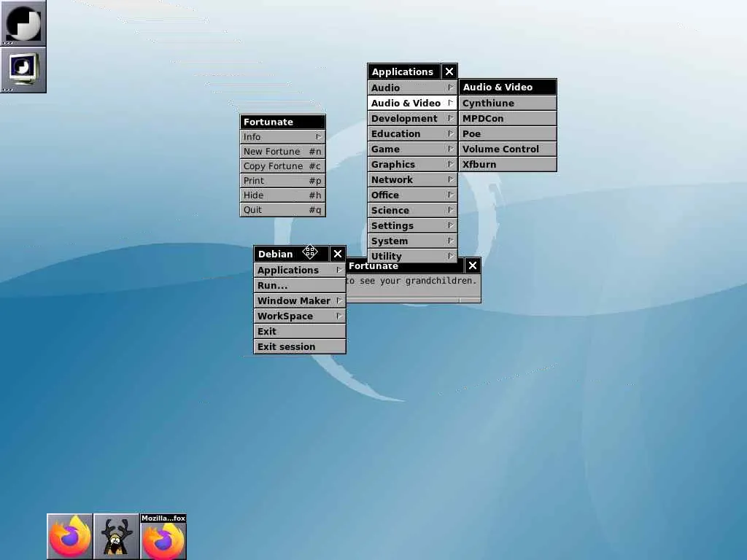Click the Fortunate window bottom resize bar
The height and width of the screenshot is (560, 747).
[x=414, y=300]
